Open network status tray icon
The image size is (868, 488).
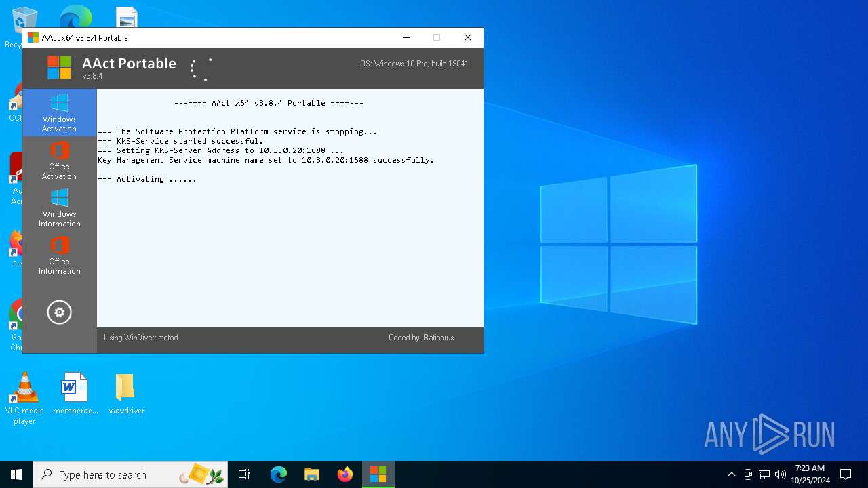(764, 474)
